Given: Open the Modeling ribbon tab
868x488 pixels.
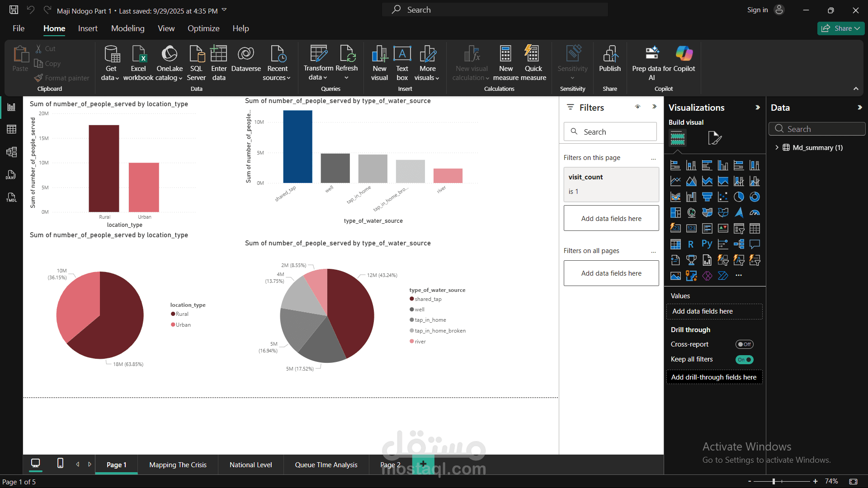Looking at the screenshot, I should [127, 28].
